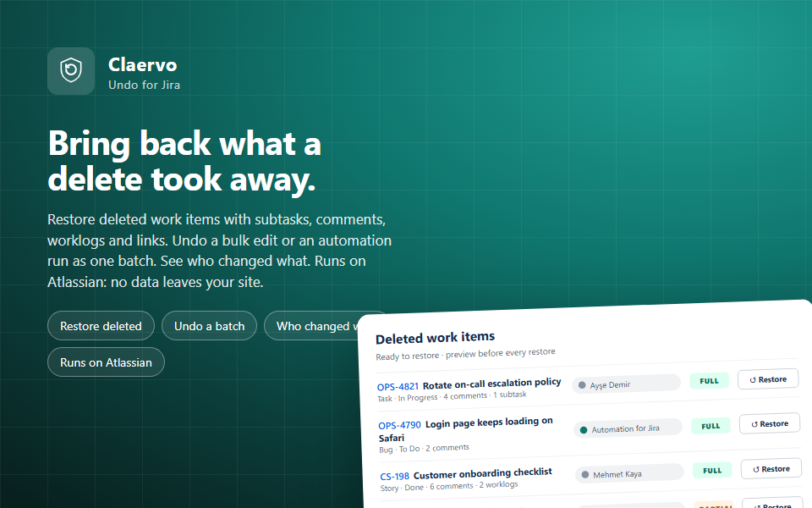Click FULL badge on OPS-4821 row
Screen dimensions: 812x508
pos(709,381)
